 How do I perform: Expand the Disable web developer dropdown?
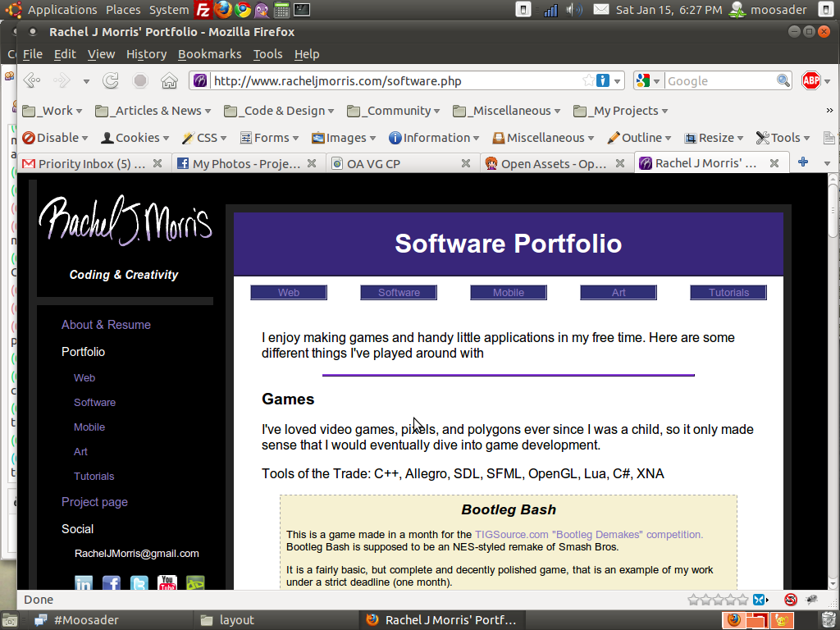click(x=56, y=138)
